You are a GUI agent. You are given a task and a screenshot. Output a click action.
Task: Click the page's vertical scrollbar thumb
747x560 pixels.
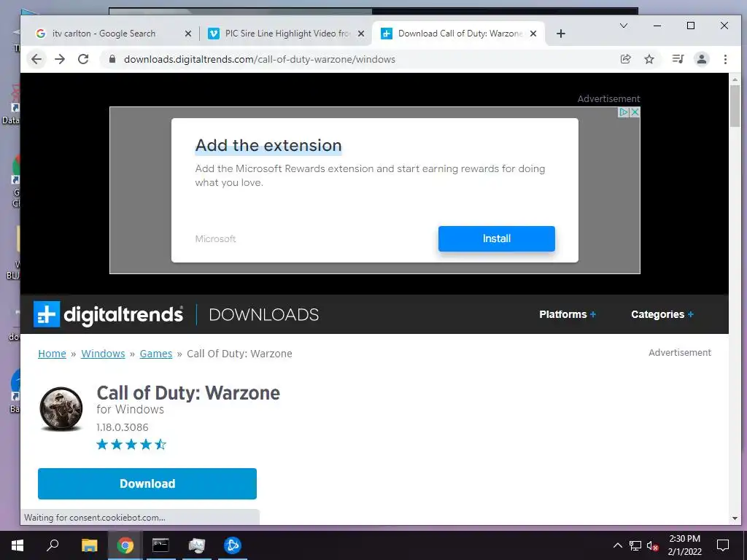tap(735, 105)
